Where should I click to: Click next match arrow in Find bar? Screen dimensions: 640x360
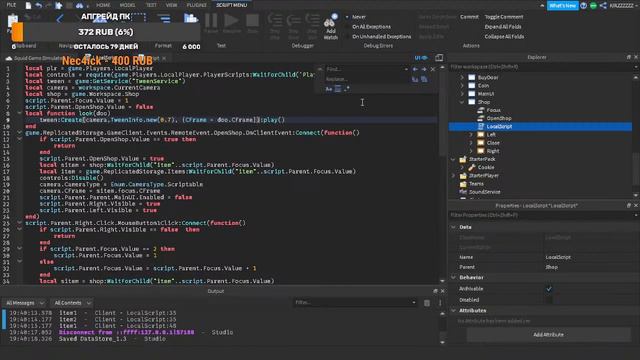(424, 69)
